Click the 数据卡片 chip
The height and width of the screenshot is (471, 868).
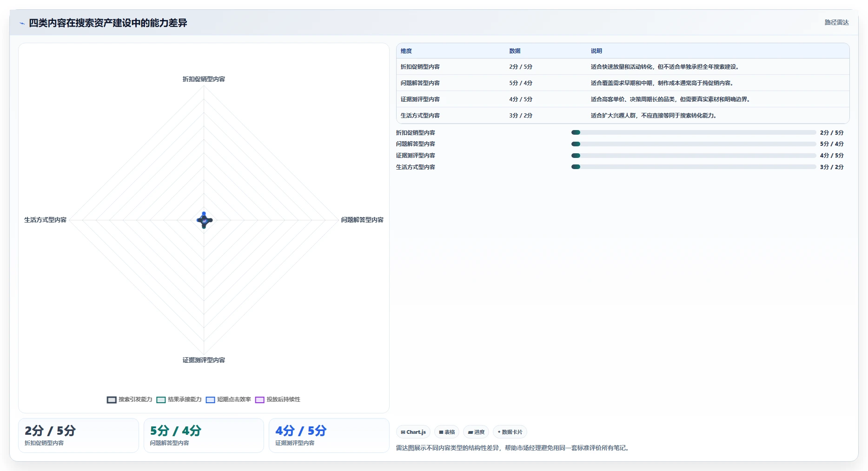coord(510,432)
